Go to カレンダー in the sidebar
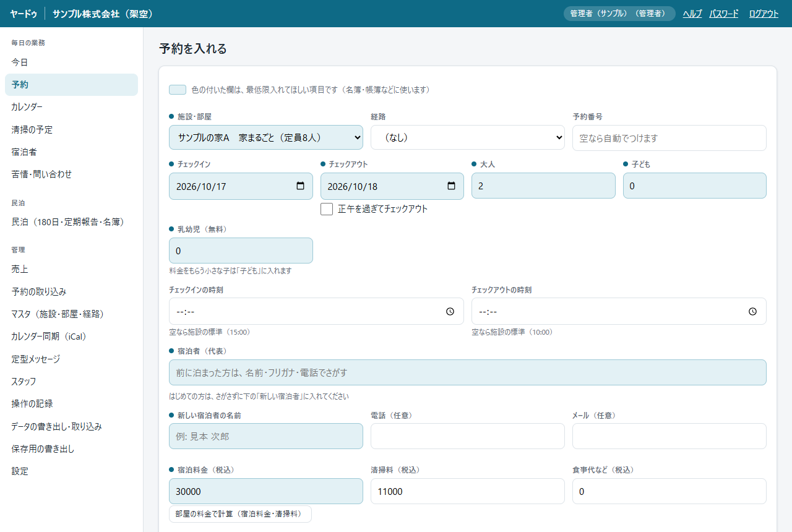The width and height of the screenshot is (792, 532). (71, 107)
